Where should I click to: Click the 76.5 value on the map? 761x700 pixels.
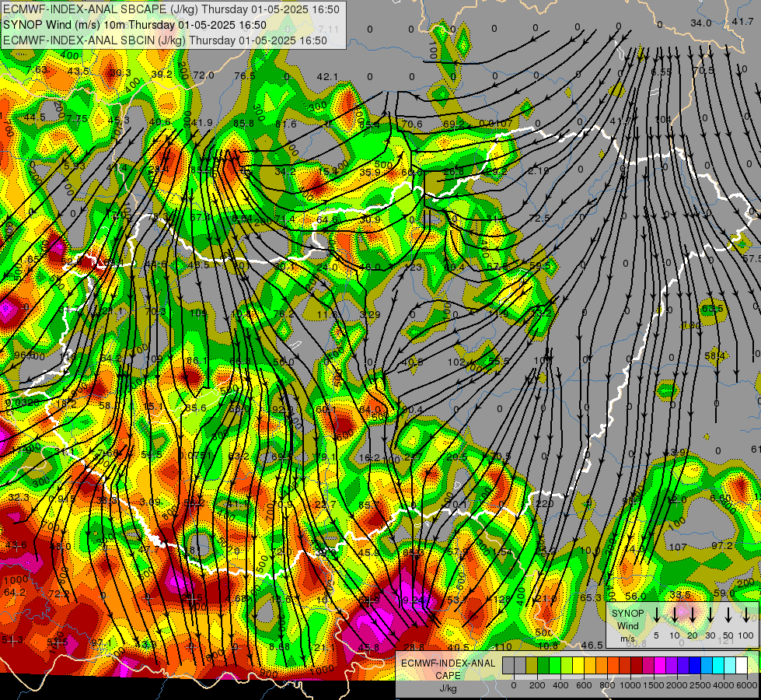click(245, 75)
